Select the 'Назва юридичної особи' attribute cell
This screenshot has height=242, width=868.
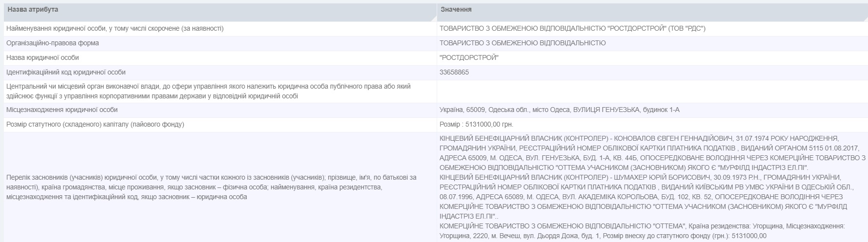pos(220,58)
